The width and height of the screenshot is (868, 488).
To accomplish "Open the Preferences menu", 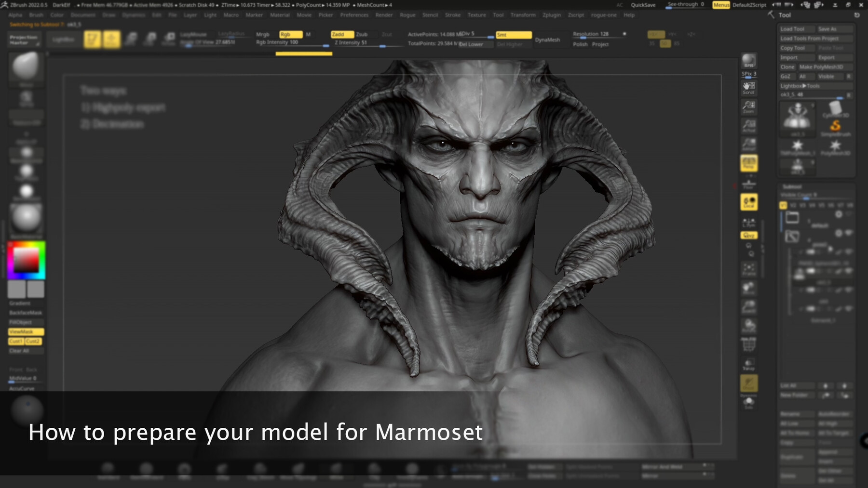I will 355,15.
